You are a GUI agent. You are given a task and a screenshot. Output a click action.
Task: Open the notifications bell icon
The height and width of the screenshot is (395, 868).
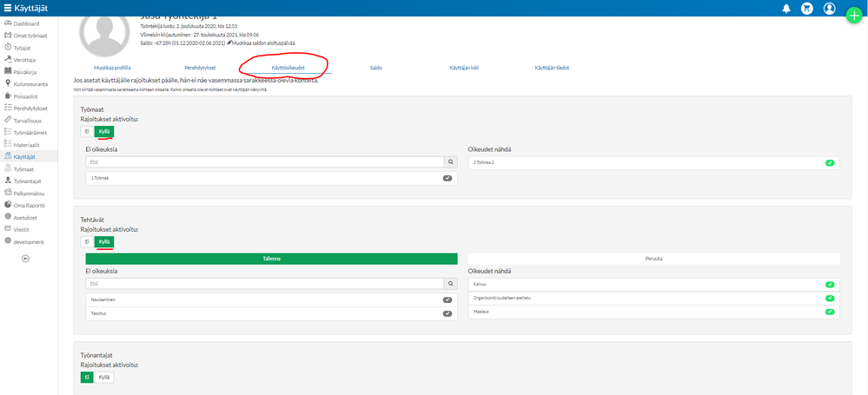pyautogui.click(x=786, y=9)
